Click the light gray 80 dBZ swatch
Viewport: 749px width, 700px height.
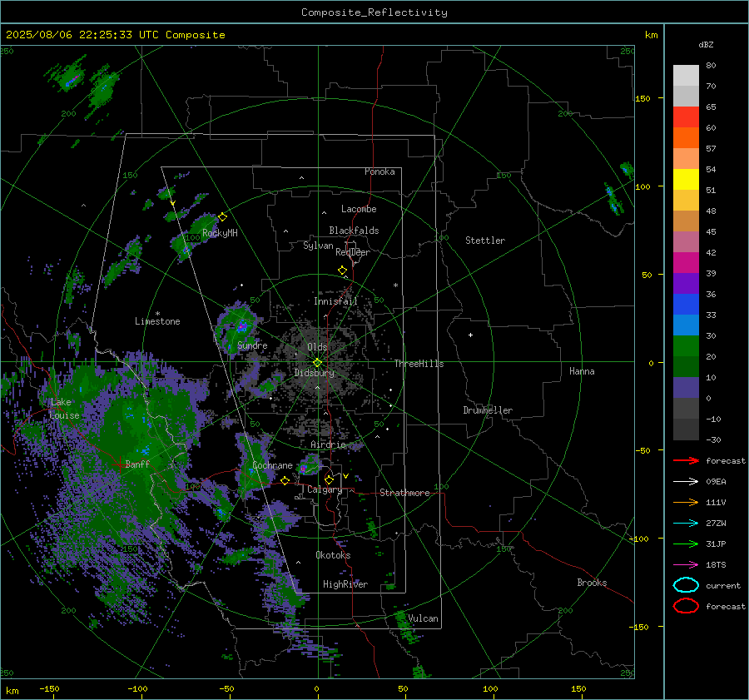pos(686,75)
